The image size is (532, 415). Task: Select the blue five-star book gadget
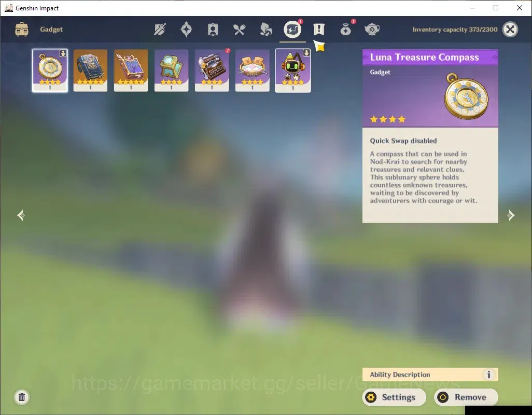pyautogui.click(x=90, y=70)
